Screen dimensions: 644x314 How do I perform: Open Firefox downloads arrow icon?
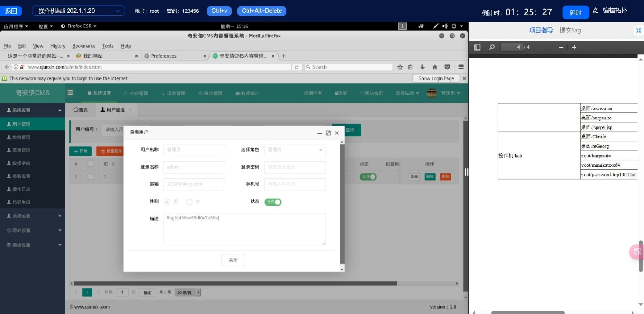[422, 67]
